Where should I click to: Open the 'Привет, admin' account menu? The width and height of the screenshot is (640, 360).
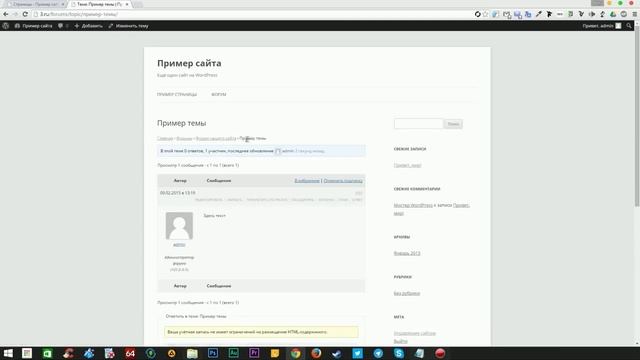(602, 26)
